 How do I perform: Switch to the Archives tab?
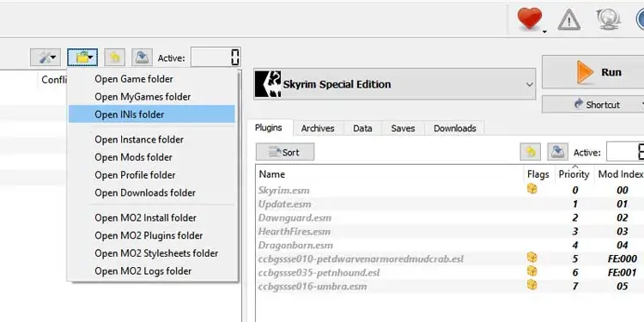tap(318, 129)
